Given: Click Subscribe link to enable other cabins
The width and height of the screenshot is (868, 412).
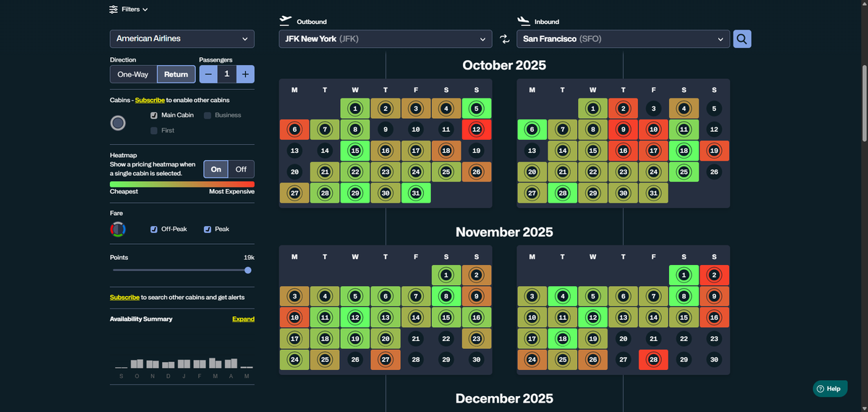Looking at the screenshot, I should pyautogui.click(x=150, y=100).
